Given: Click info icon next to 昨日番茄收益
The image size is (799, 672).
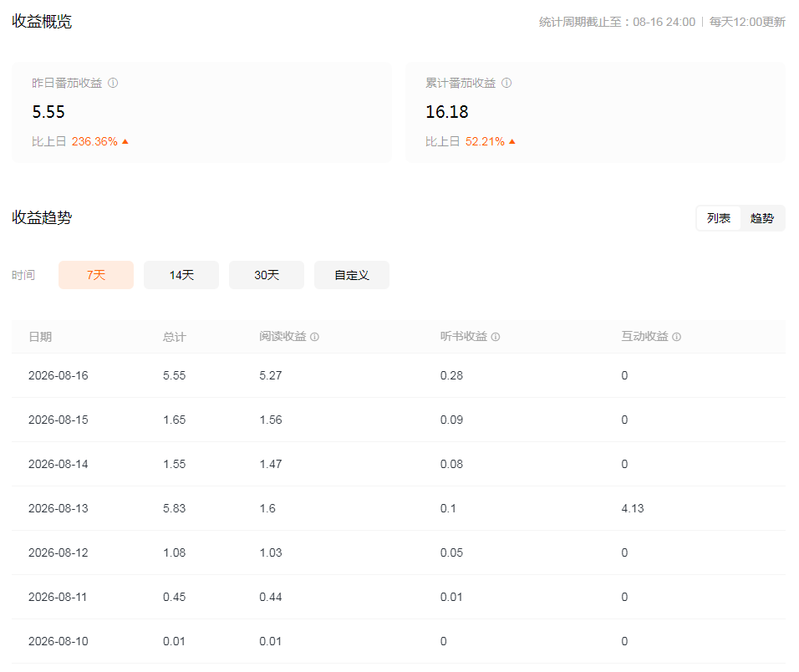Looking at the screenshot, I should click(113, 83).
